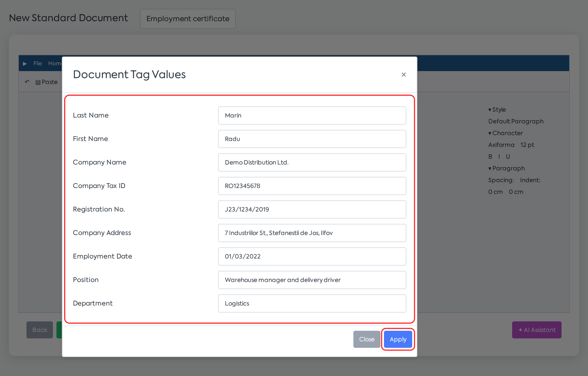The width and height of the screenshot is (588, 376).
Task: Click the Back button
Action: click(x=40, y=330)
